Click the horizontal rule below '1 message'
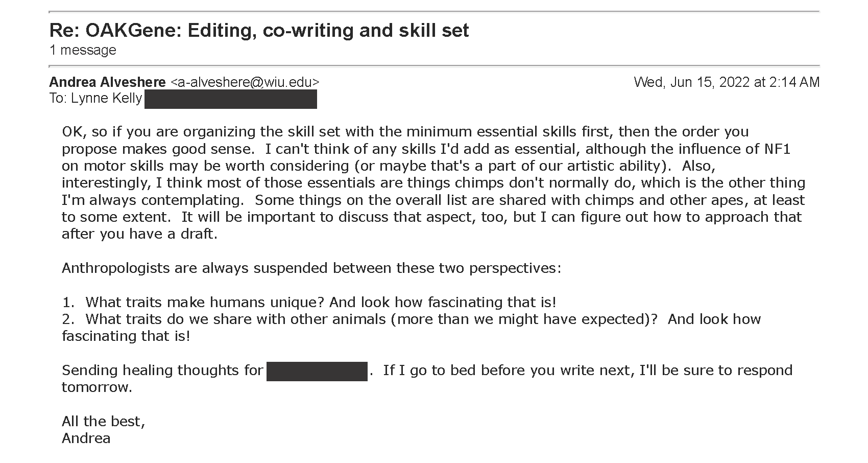The height and width of the screenshot is (463, 868). (434, 66)
